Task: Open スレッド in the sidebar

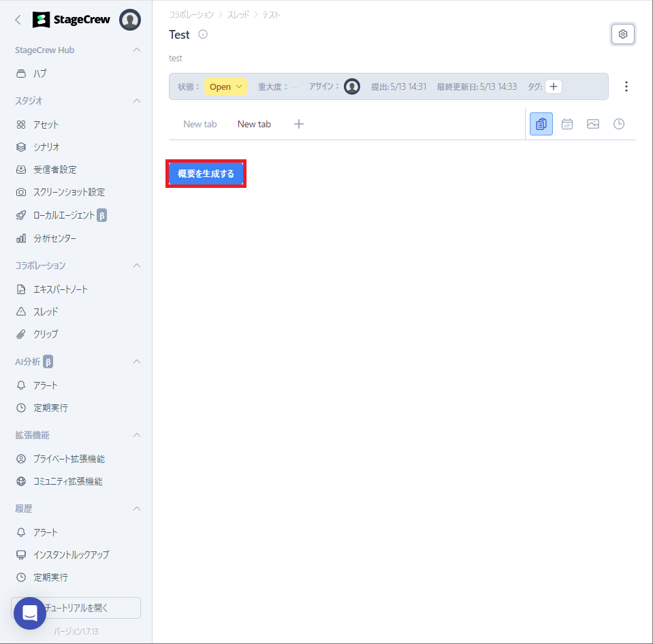Action: (46, 312)
